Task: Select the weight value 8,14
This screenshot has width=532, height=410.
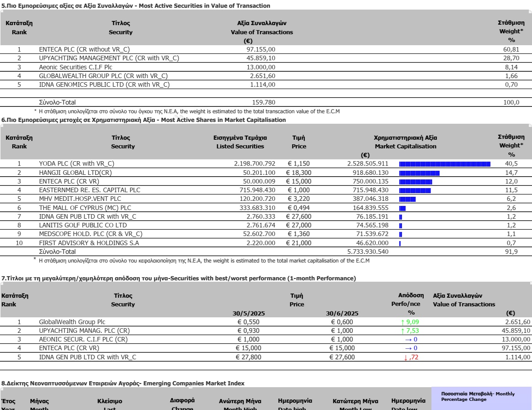Action: 511,67
